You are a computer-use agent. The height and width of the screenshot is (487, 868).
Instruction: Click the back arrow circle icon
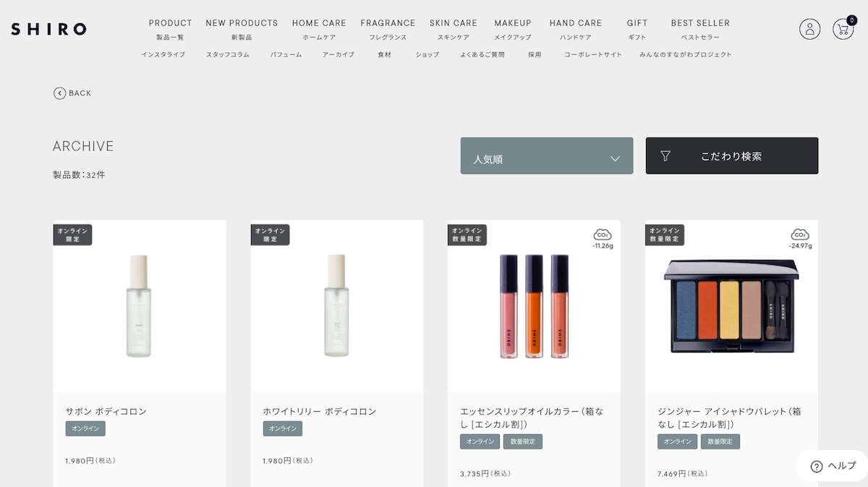pyautogui.click(x=59, y=93)
